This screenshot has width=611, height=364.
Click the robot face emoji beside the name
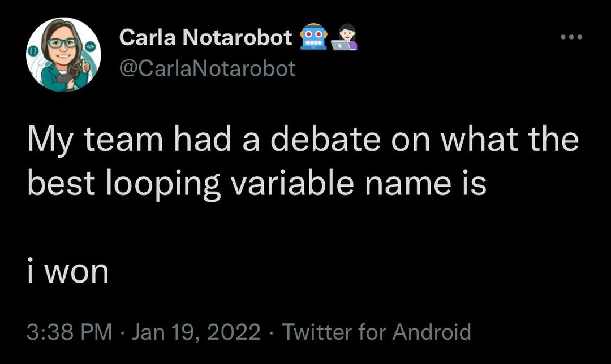click(x=313, y=37)
